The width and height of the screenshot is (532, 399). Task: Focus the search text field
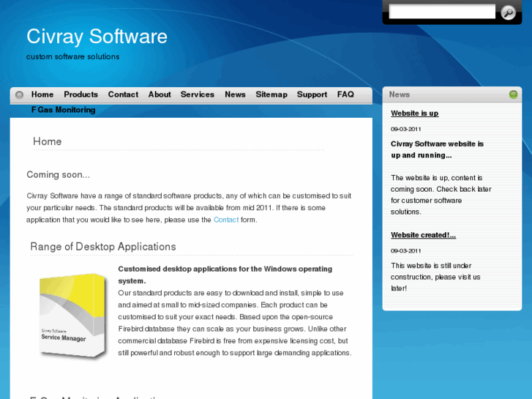tap(442, 12)
